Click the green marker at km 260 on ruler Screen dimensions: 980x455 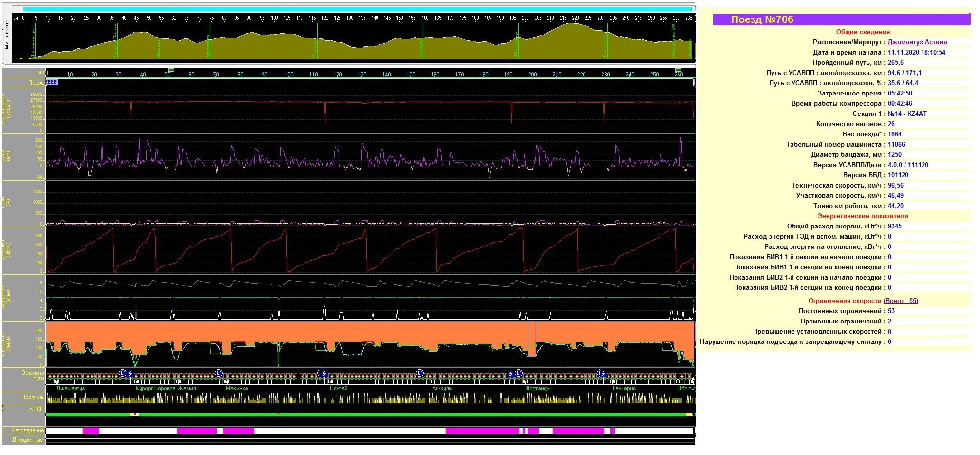coord(678,70)
